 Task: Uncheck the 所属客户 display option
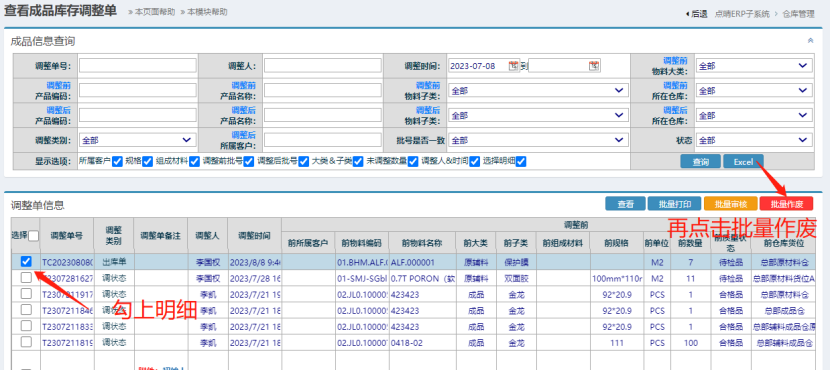(x=118, y=161)
